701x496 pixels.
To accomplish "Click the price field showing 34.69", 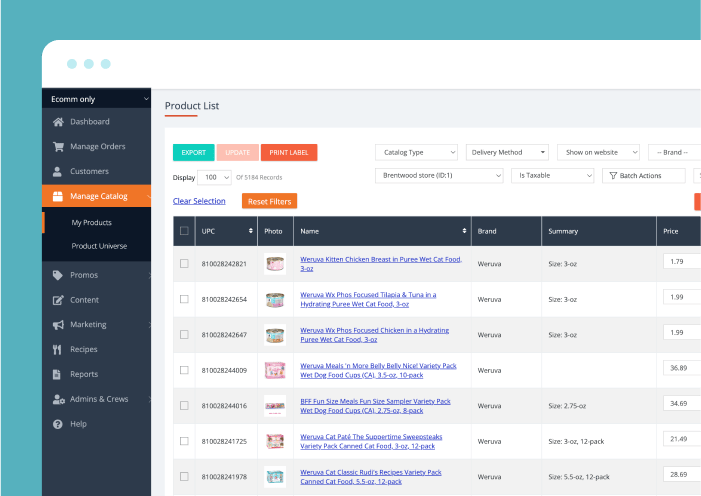I will click(682, 403).
